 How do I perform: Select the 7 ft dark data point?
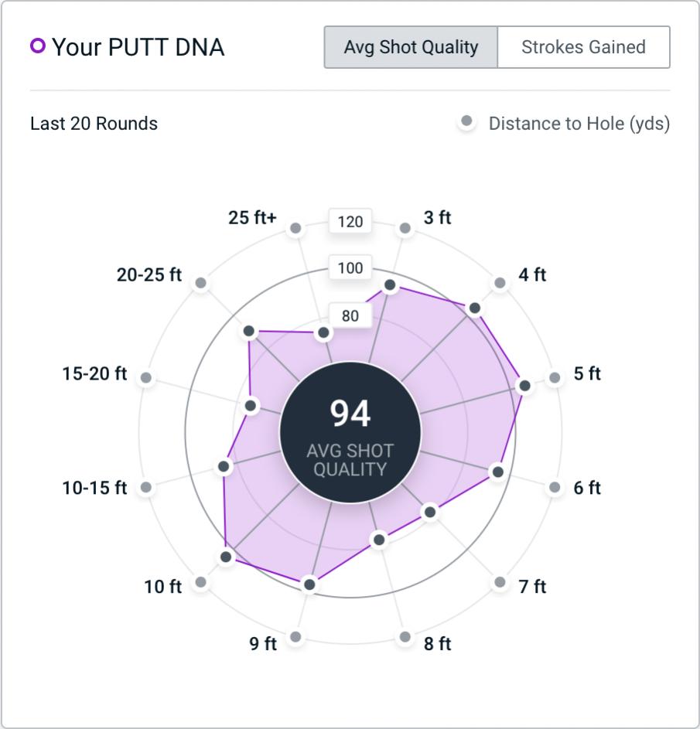[430, 512]
